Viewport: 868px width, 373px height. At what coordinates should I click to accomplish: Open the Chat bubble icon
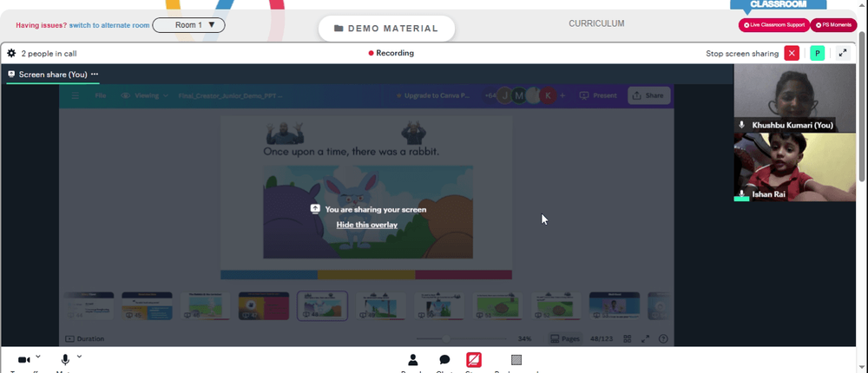coord(444,360)
